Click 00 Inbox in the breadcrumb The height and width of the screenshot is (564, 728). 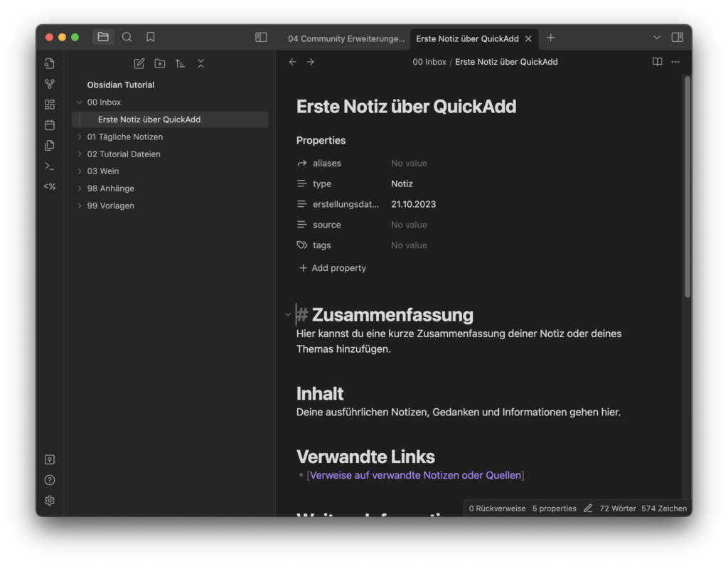coord(429,62)
